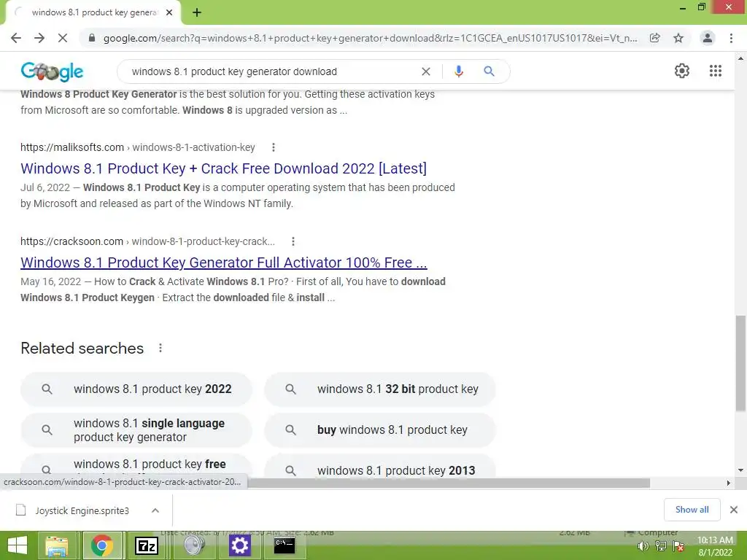Open Windows 8.1 Product Key + Crack link
747x560 pixels.
(x=223, y=168)
